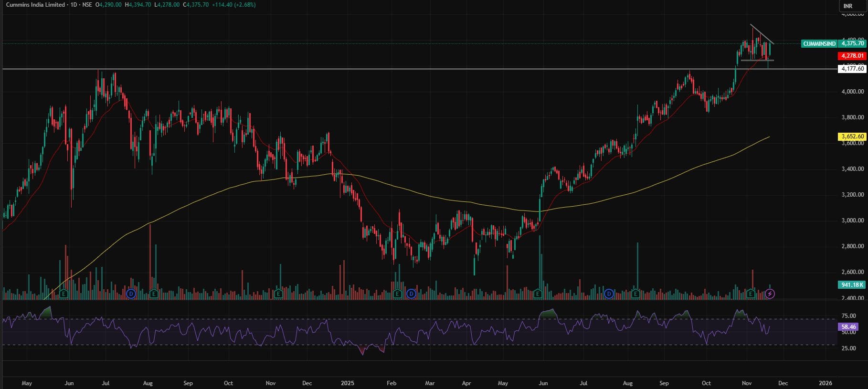Click the 941.18K volume label
Image resolution: width=868 pixels, height=389 pixels.
click(852, 285)
